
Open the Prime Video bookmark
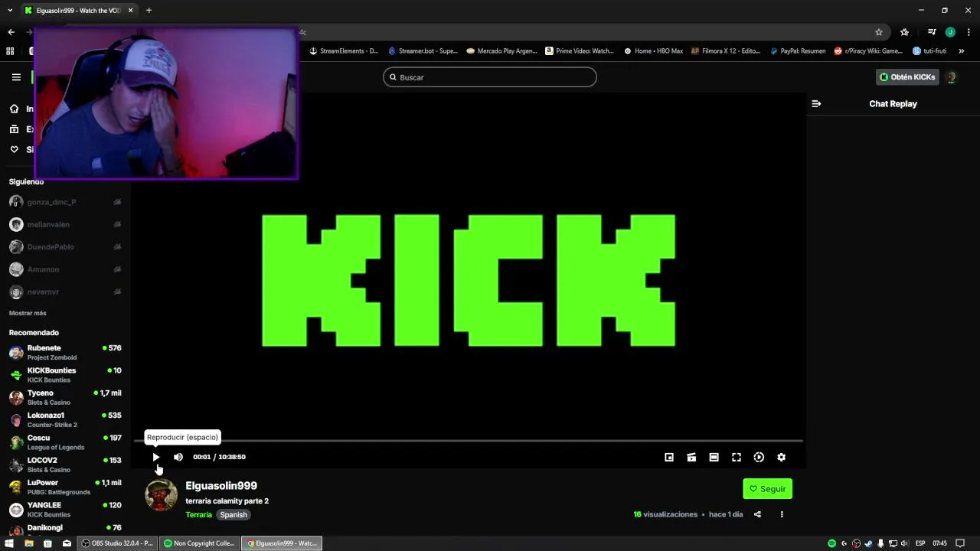click(x=580, y=51)
